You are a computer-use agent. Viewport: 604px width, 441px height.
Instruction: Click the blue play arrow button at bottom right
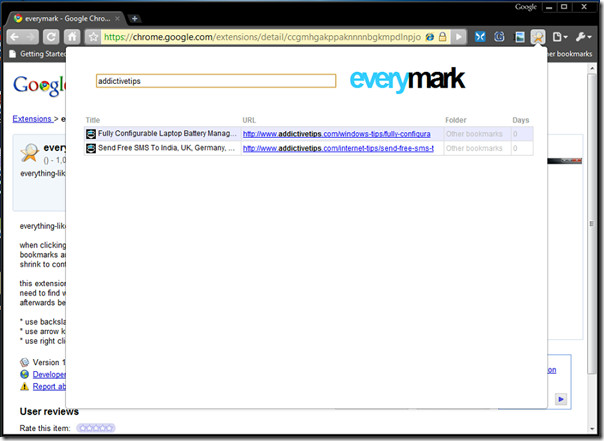point(560,399)
